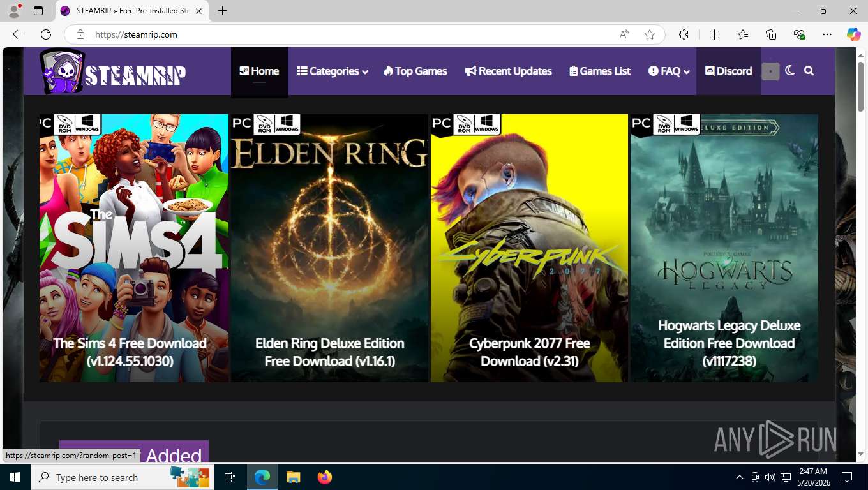Click the scrollbar down arrow
The image size is (868, 490).
(860, 454)
